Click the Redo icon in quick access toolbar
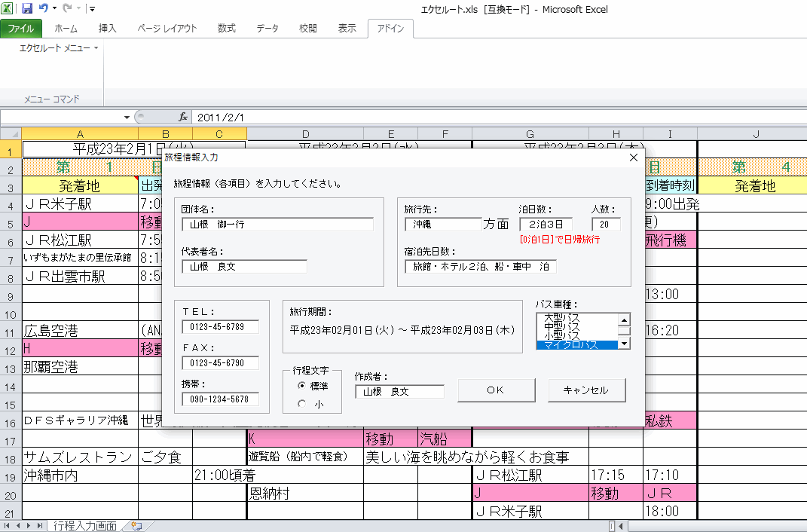The image size is (807, 532). [x=67, y=8]
